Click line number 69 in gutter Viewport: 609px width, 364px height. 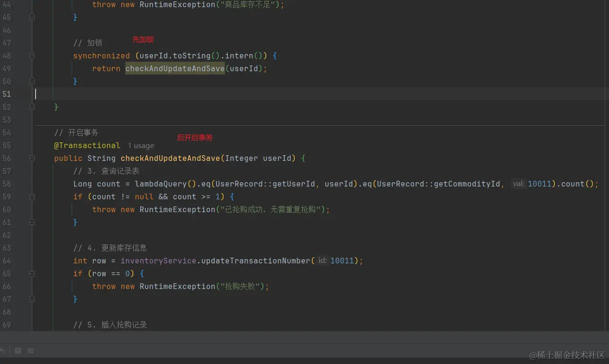coord(7,325)
